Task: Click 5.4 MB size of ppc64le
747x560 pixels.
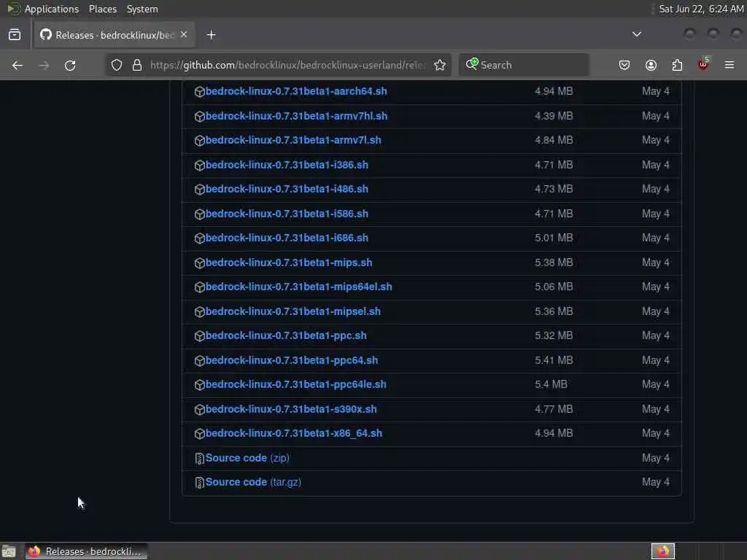Action: (551, 385)
